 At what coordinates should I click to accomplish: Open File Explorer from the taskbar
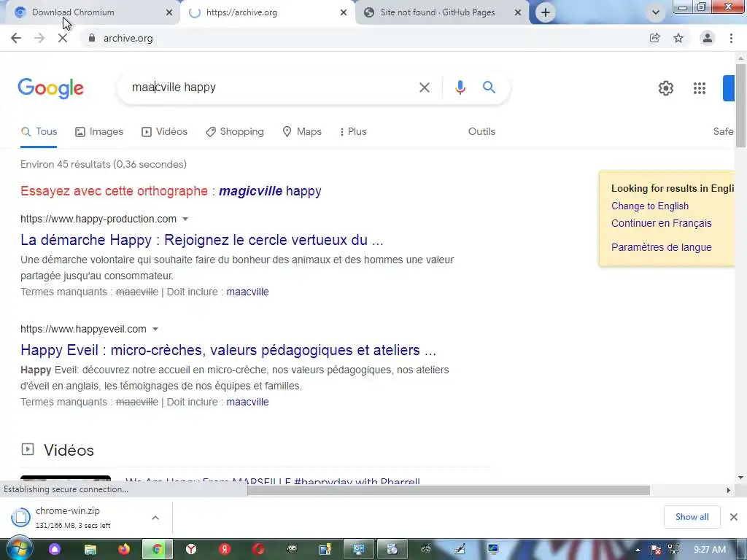pos(90,550)
